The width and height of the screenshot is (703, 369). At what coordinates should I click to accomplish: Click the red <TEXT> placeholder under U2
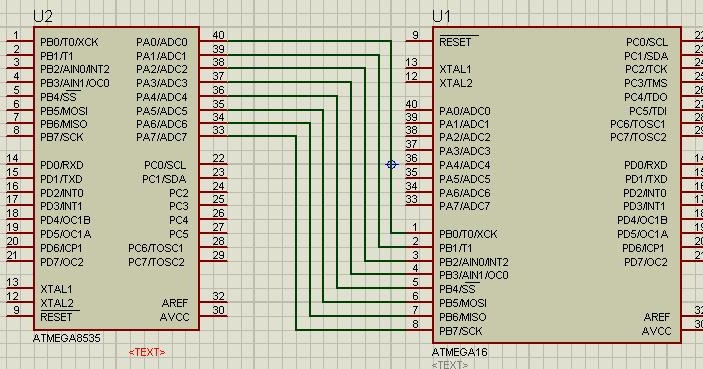coord(147,352)
